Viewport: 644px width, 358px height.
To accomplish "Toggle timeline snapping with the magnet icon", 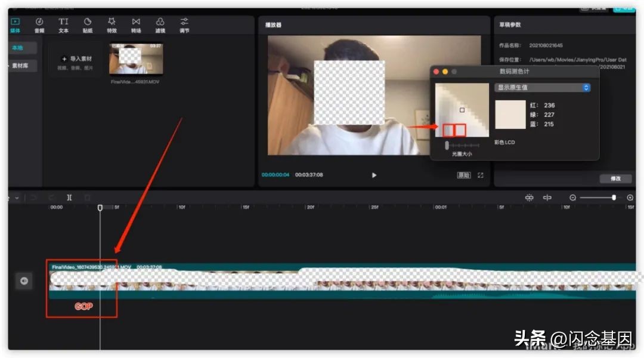I will coord(530,197).
